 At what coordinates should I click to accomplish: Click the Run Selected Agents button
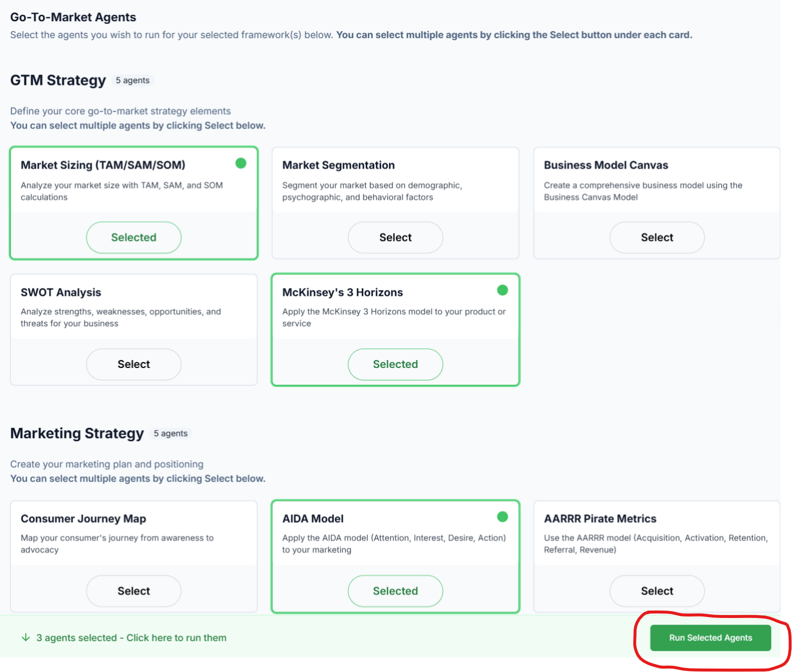(710, 638)
